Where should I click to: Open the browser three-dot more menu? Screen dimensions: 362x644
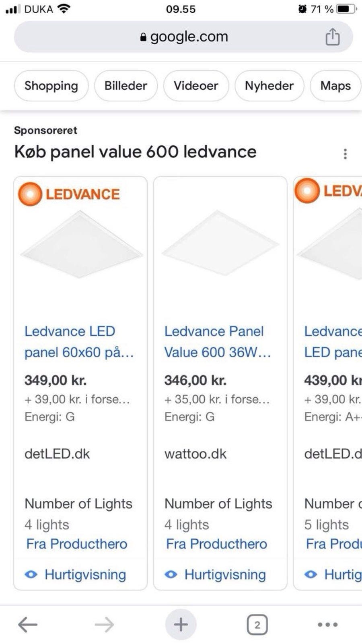327,625
